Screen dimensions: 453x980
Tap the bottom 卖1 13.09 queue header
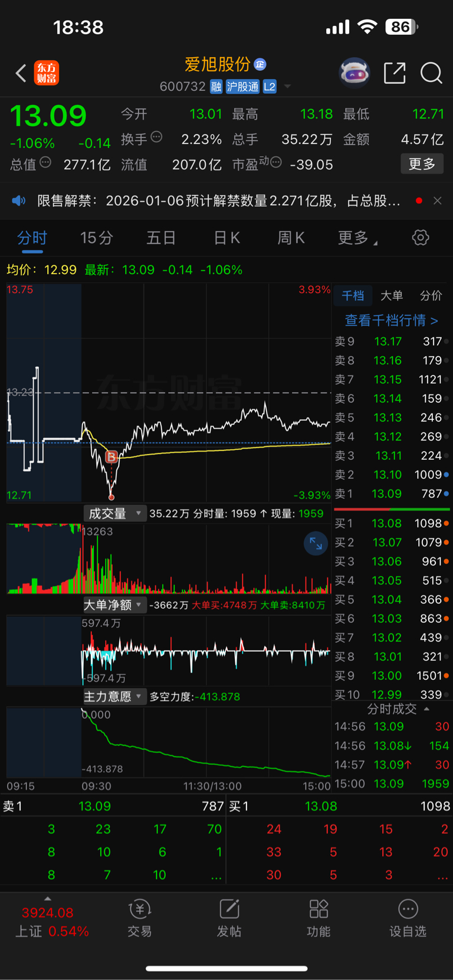(113, 806)
